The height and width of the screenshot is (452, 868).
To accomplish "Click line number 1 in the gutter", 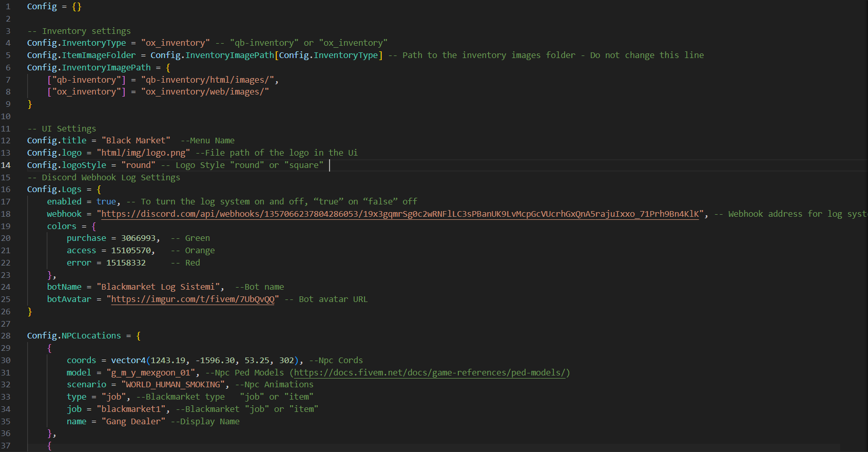I will click(8, 6).
